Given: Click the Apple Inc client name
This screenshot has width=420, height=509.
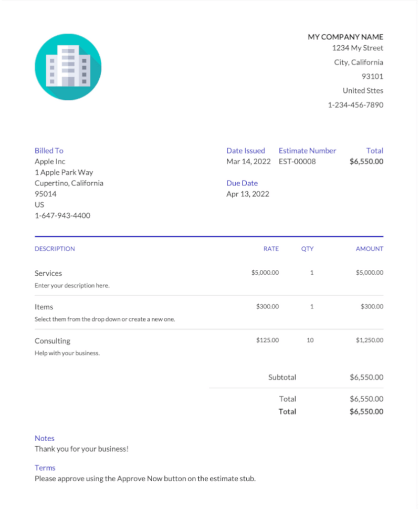Looking at the screenshot, I should 50,161.
